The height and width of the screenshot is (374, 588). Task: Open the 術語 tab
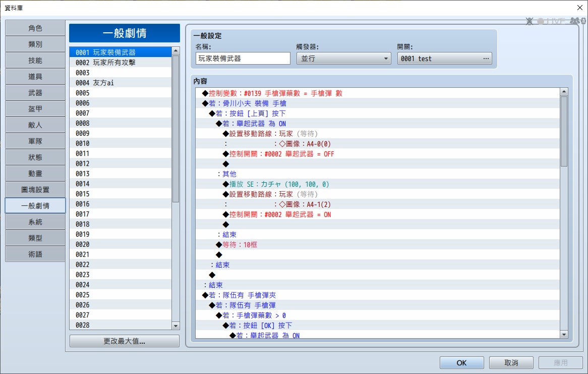coord(35,254)
